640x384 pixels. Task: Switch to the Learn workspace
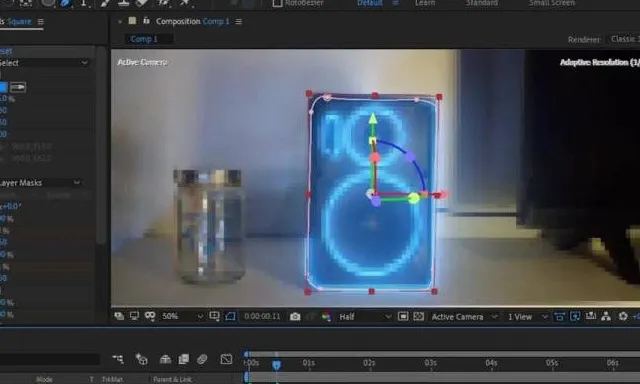425,3
